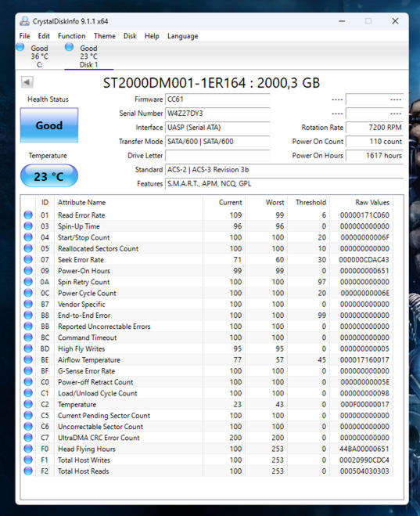
Task: Open the Edit menu
Action: [x=44, y=36]
